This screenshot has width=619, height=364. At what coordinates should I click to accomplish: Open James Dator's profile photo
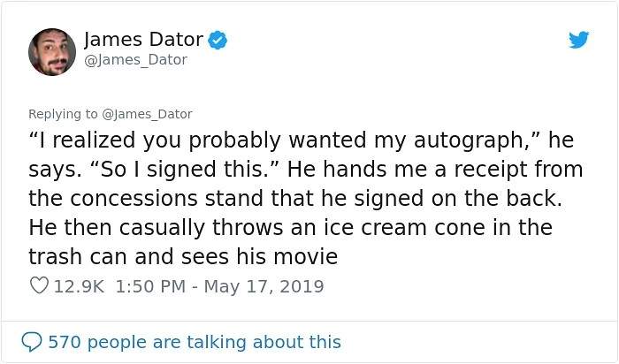click(x=52, y=51)
